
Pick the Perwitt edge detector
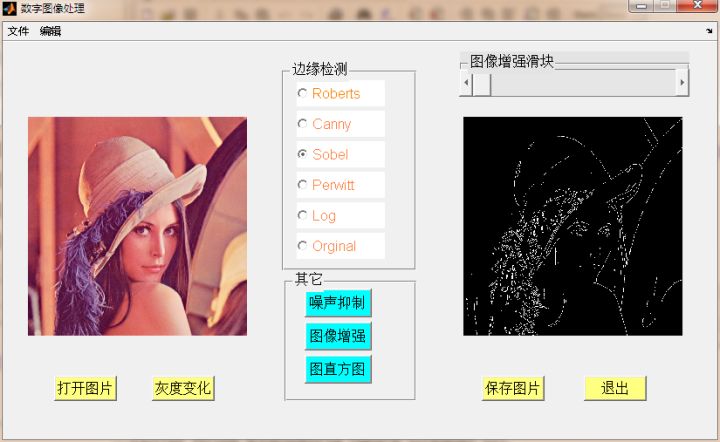(340, 185)
